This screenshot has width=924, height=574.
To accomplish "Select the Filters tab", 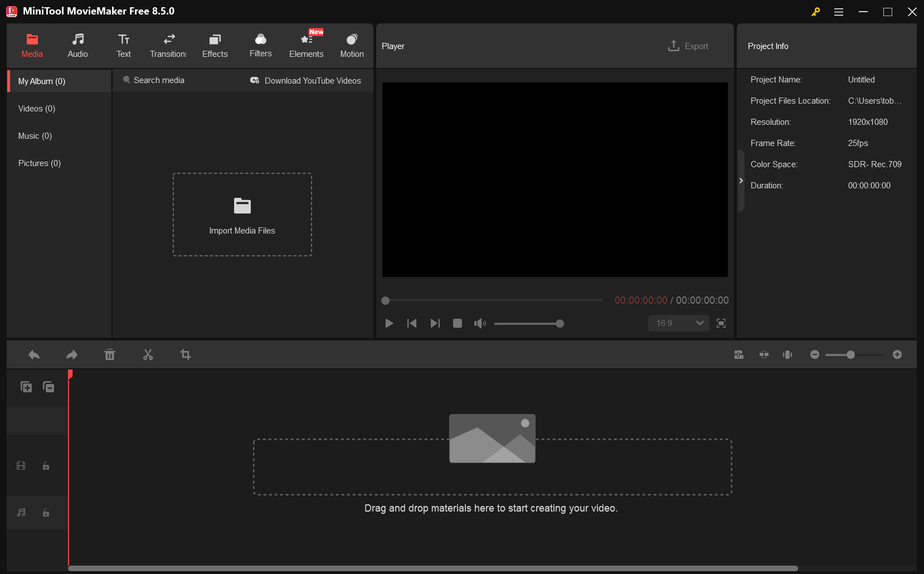I will click(260, 45).
